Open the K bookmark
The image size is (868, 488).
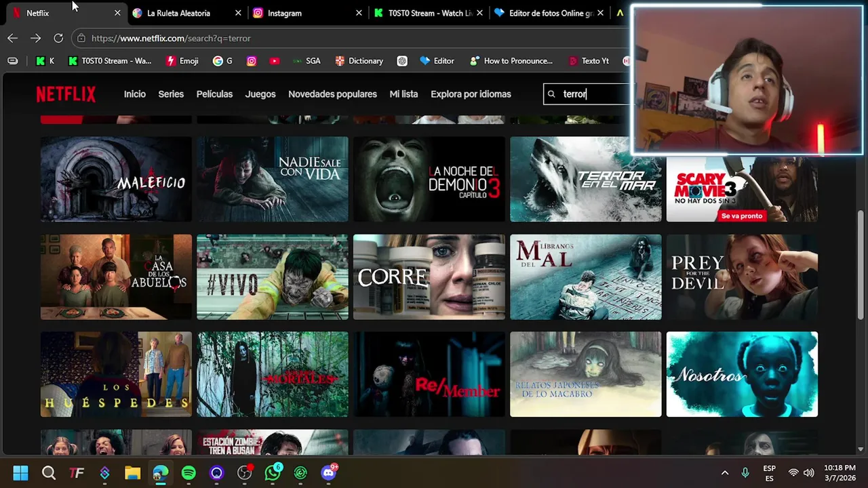click(45, 61)
